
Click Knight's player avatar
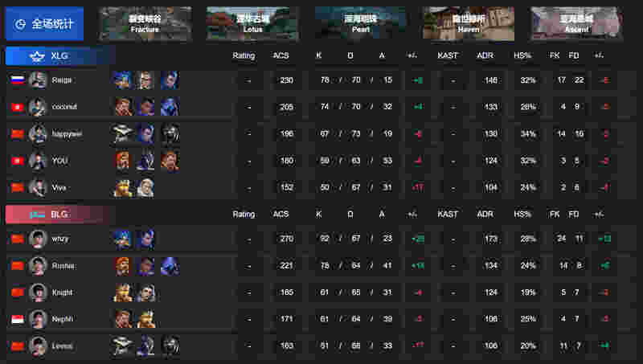[38, 292]
